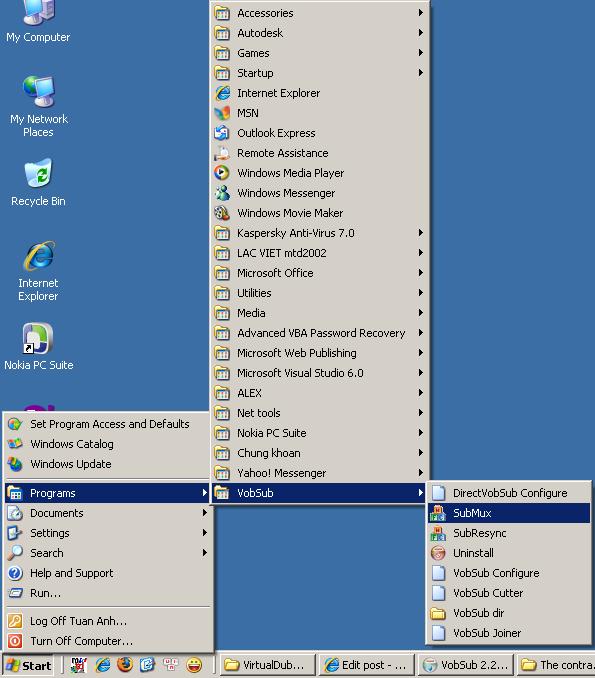This screenshot has width=595, height=678.
Task: Open Advanced VBA Password Recovery group
Action: (x=320, y=333)
